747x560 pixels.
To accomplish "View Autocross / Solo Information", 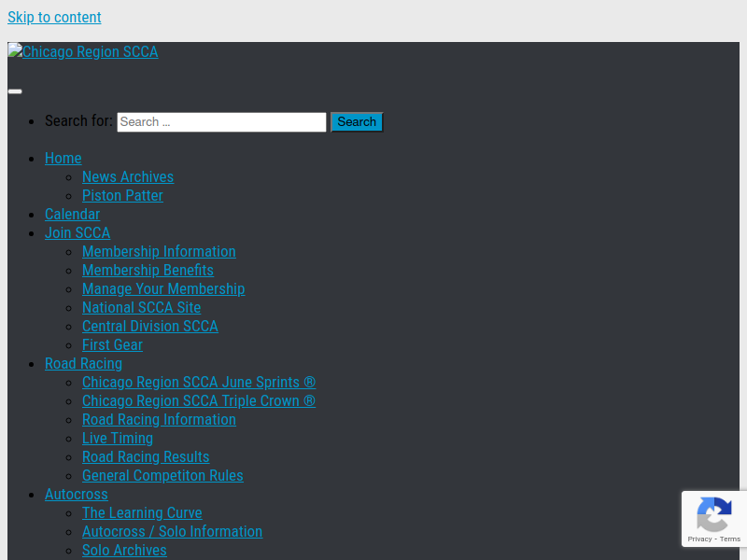I will [173, 531].
